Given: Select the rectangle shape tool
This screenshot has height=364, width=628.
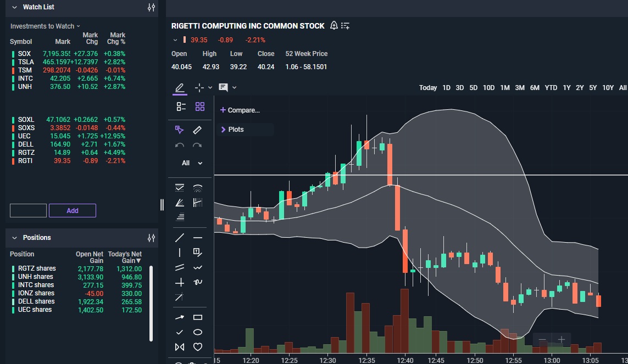Looking at the screenshot, I should 197,317.
